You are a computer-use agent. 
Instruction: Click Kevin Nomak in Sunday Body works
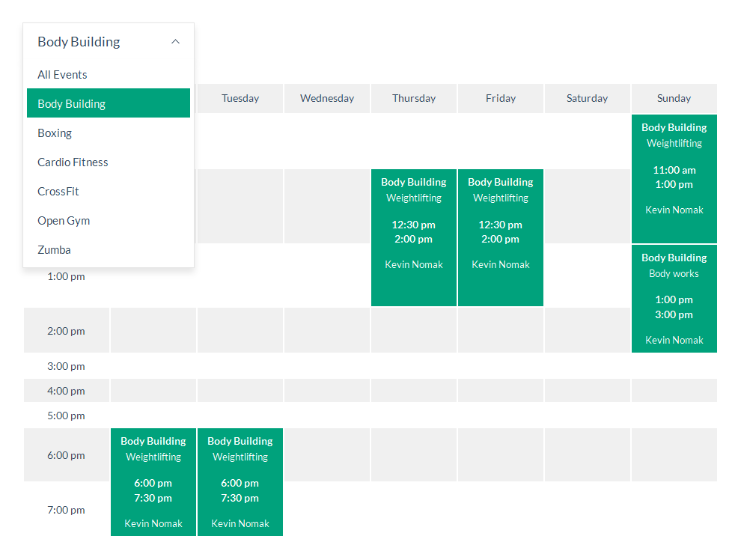click(674, 340)
